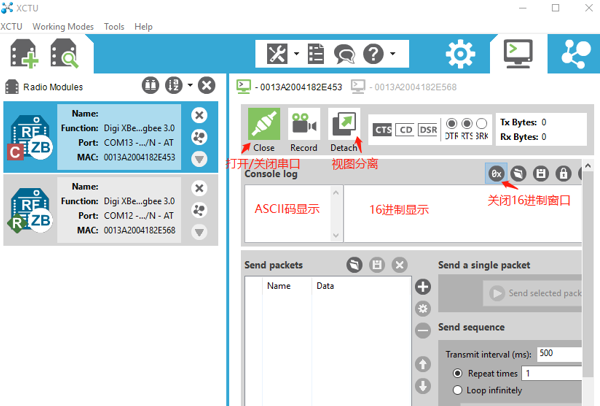This screenshot has height=406, width=600.
Task: Click the sort radio modules icon
Action: (x=173, y=85)
